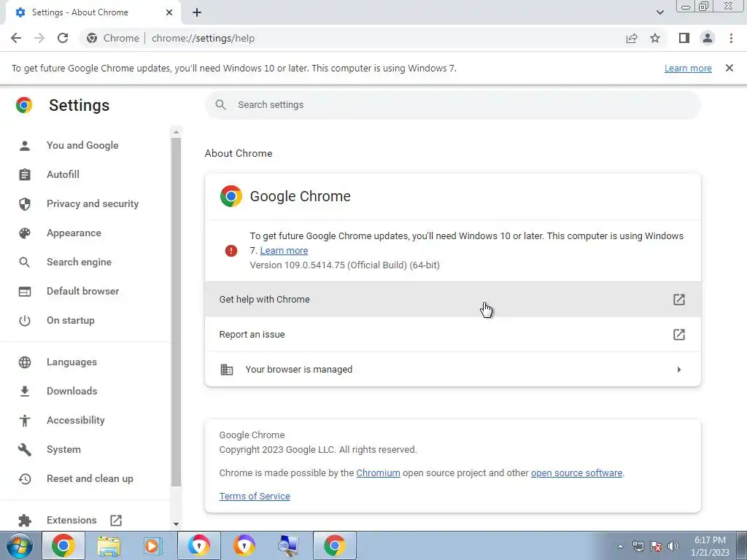This screenshot has width=747, height=560.
Task: Open Default browser settings
Action: click(x=83, y=291)
